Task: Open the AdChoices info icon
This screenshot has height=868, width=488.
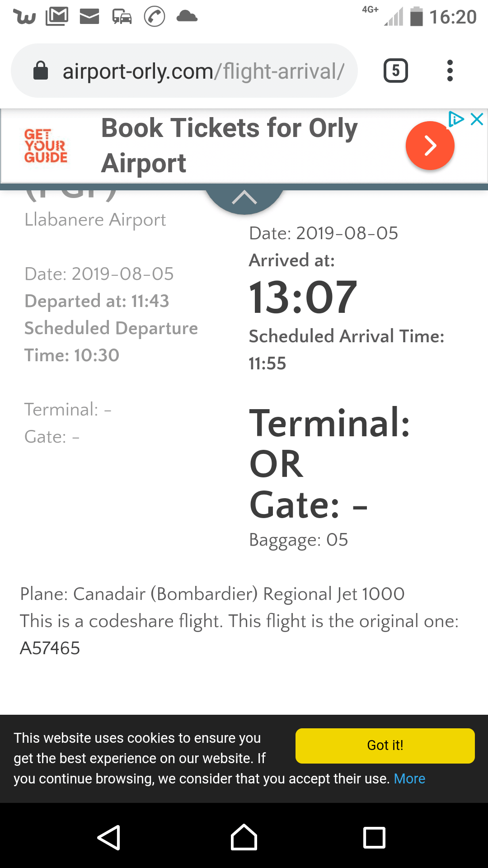Action: click(456, 119)
